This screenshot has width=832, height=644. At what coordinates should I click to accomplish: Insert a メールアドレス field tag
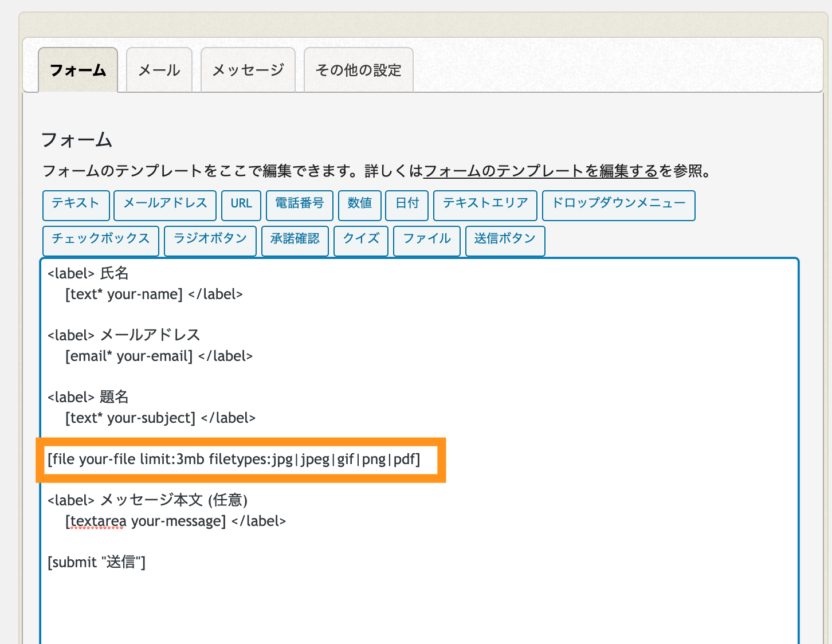(165, 205)
